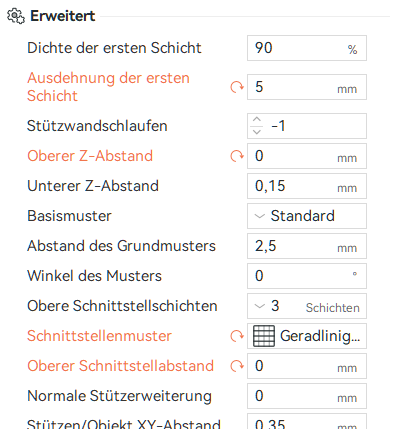Image resolution: width=400 pixels, height=429 pixels.
Task: Reset Oberer Z-Abstand to default
Action: (237, 156)
